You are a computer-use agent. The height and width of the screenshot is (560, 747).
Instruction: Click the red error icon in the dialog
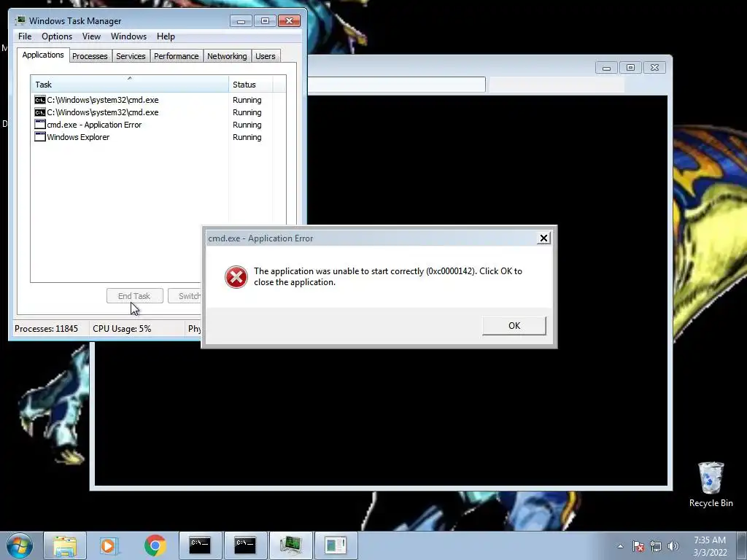[x=236, y=276]
